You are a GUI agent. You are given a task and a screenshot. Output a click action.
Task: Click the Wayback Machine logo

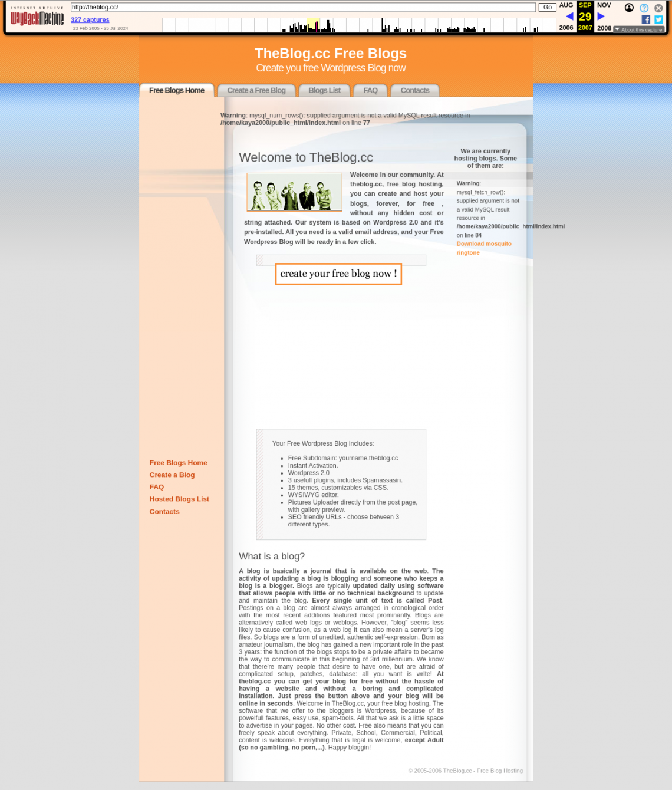37,17
